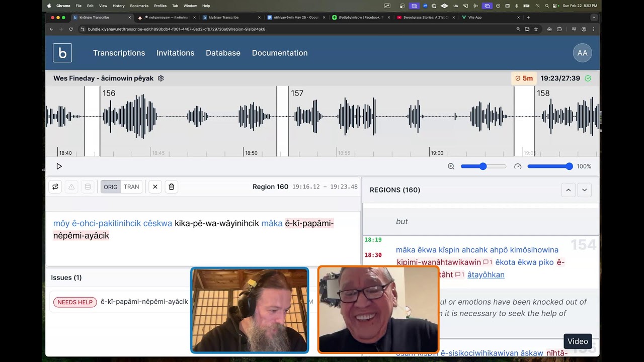Open Database nav item
Screen dimensions: 644x362
(x=223, y=53)
